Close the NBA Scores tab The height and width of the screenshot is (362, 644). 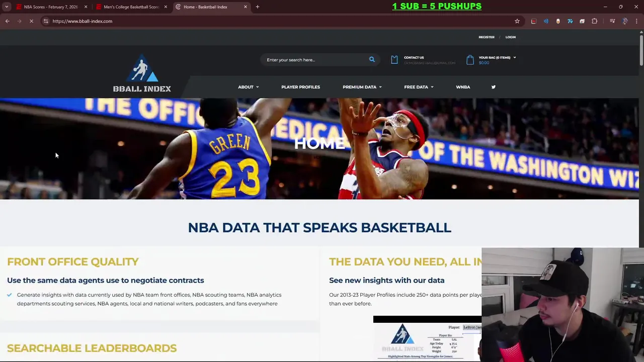click(86, 7)
